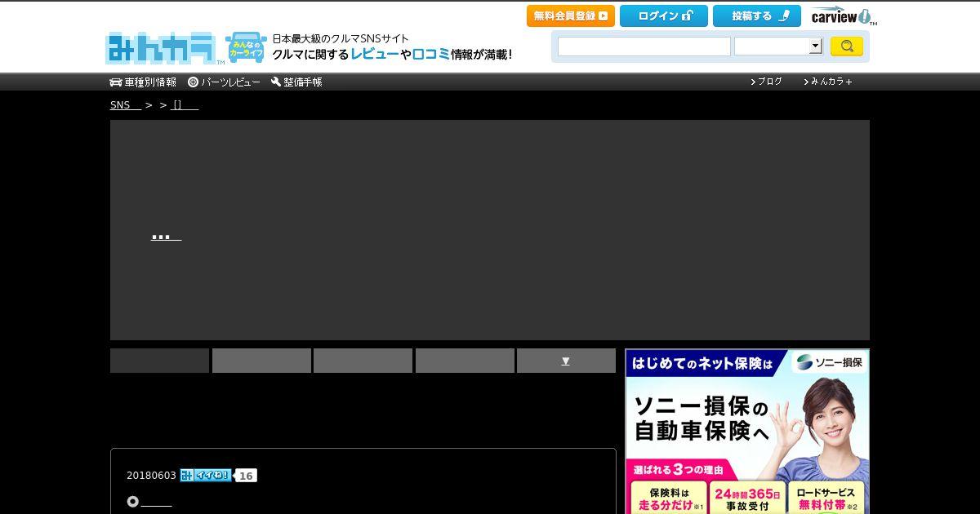This screenshot has height=514, width=980.
Task: Click the SNS breadcrumb link
Action: pyautogui.click(x=125, y=105)
